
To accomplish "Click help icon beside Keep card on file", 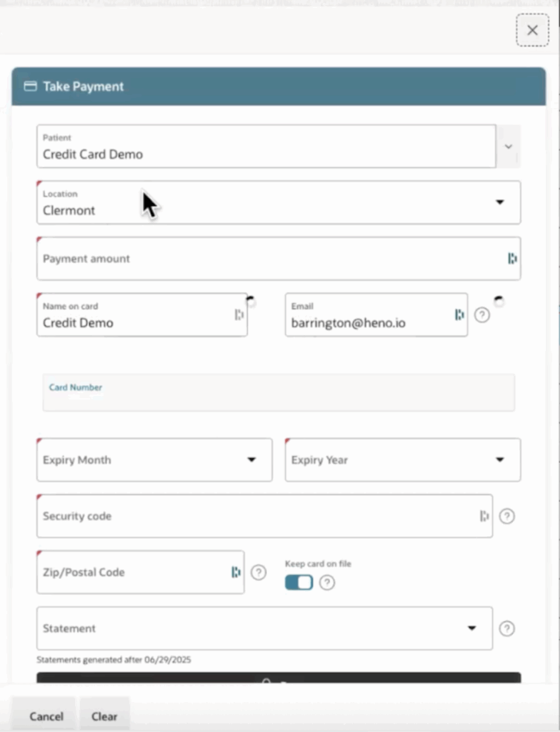I will (327, 583).
